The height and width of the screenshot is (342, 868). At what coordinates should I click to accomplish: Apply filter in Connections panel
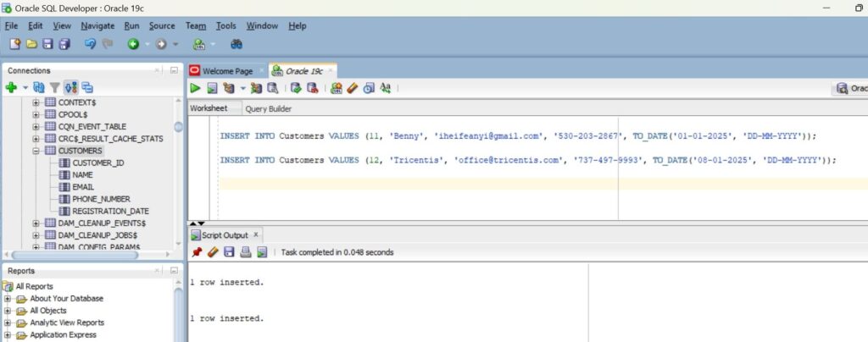54,87
